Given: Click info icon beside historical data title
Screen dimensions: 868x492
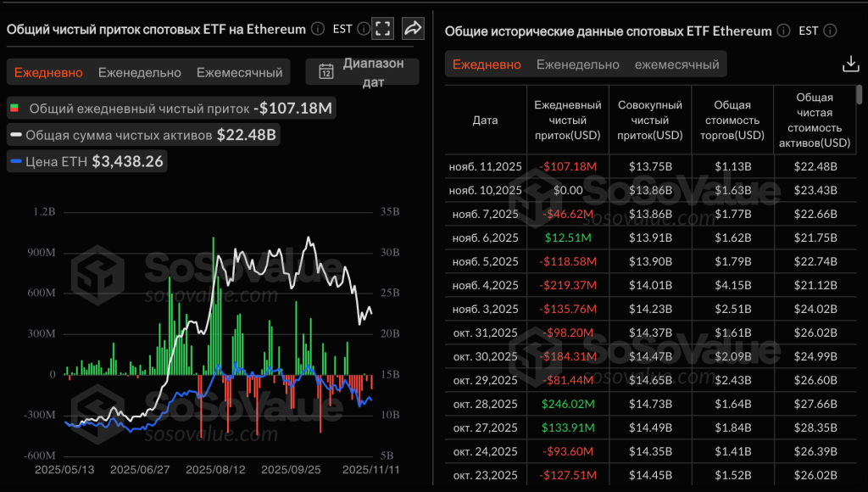Looking at the screenshot, I should (784, 31).
